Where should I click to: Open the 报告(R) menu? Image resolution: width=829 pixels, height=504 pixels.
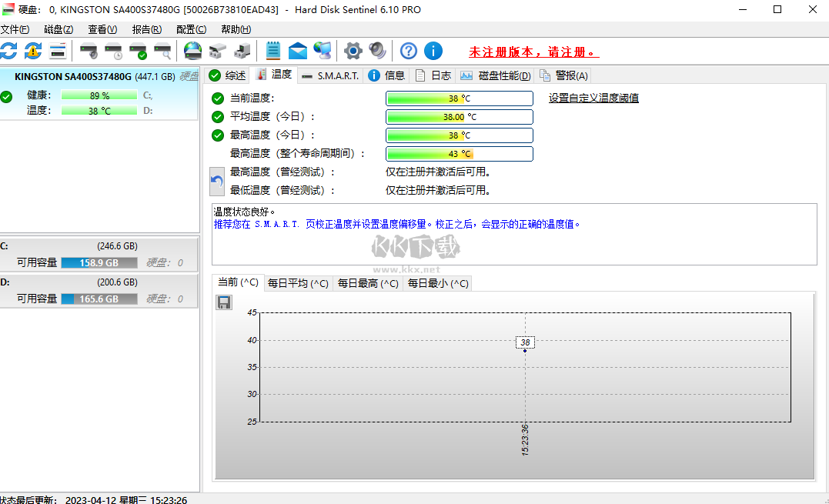pyautogui.click(x=146, y=29)
